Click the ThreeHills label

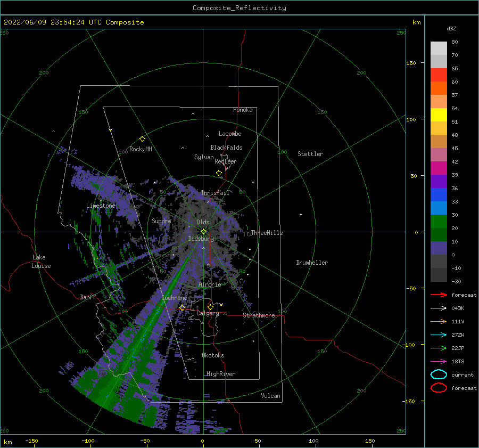click(x=267, y=233)
